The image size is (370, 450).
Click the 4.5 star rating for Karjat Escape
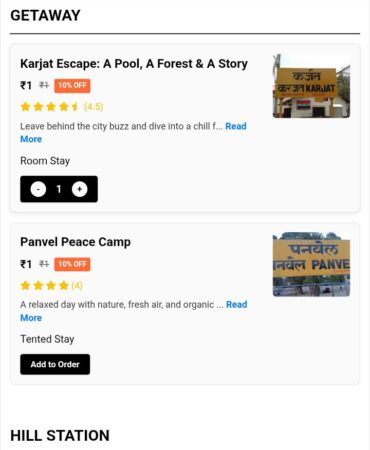click(62, 107)
